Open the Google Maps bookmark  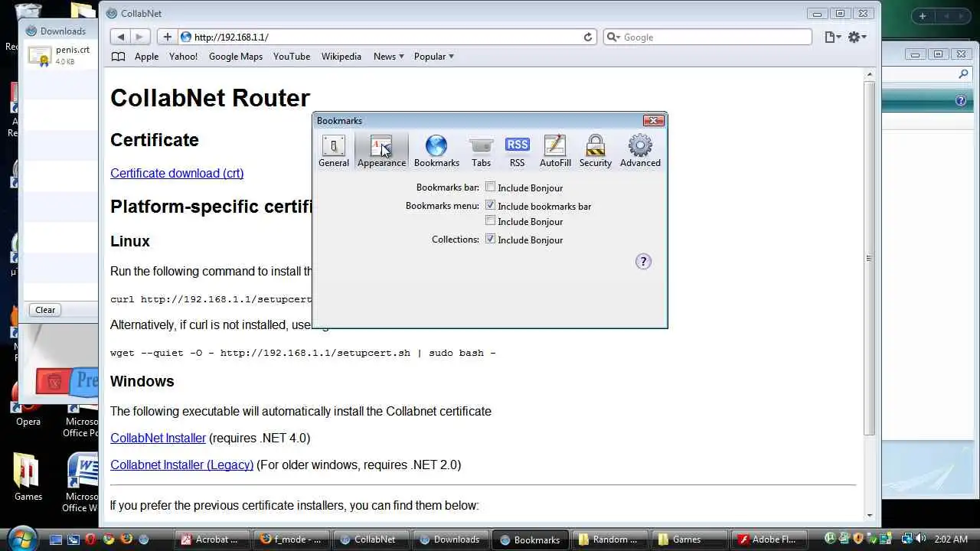236,57
